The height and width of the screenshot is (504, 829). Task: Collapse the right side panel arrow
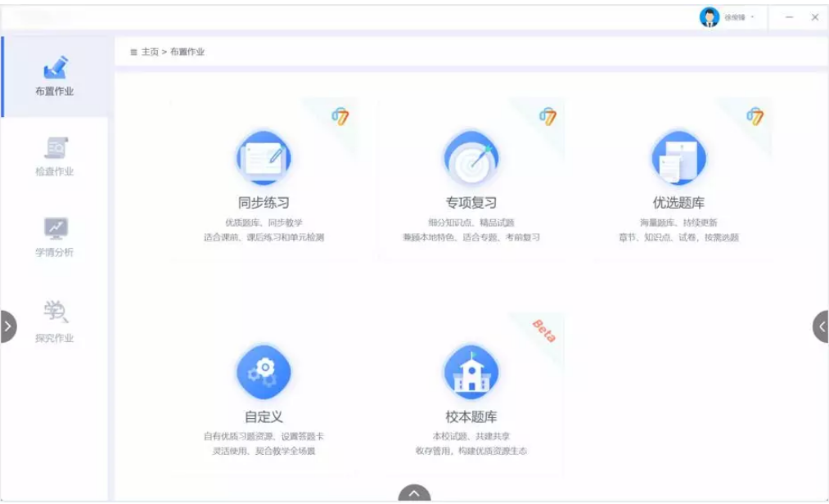821,326
